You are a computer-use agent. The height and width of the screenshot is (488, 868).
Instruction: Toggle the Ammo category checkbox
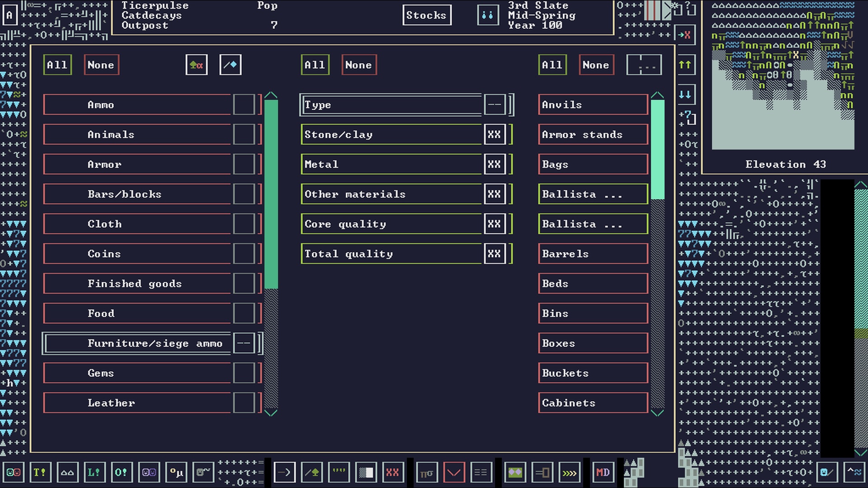(x=244, y=105)
